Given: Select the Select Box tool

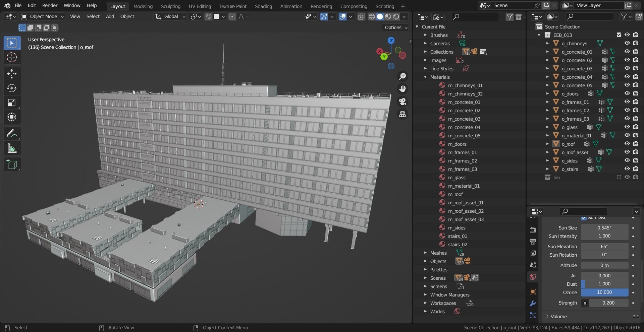Looking at the screenshot, I should [x=12, y=43].
